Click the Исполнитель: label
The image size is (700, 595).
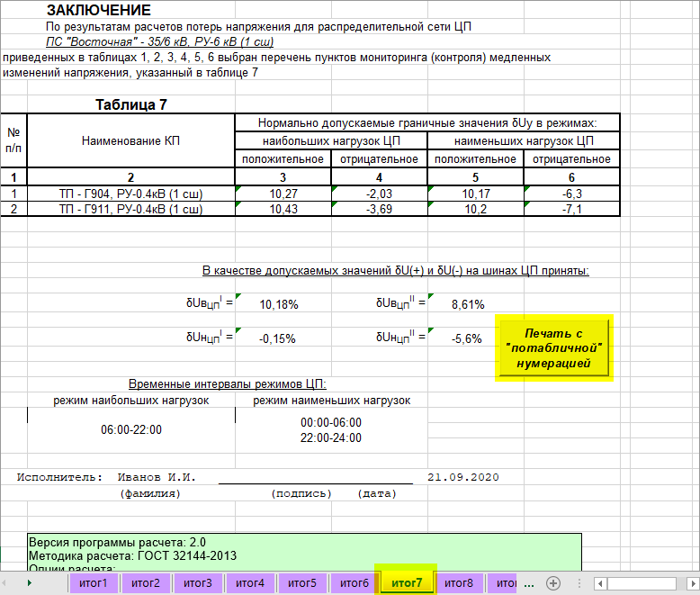click(x=59, y=477)
